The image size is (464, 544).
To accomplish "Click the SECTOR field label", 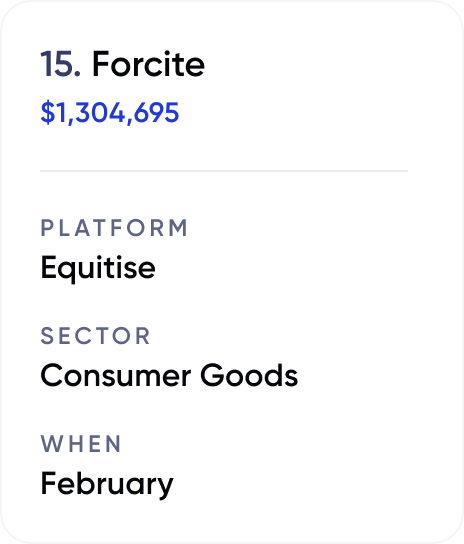I will click(95, 336).
